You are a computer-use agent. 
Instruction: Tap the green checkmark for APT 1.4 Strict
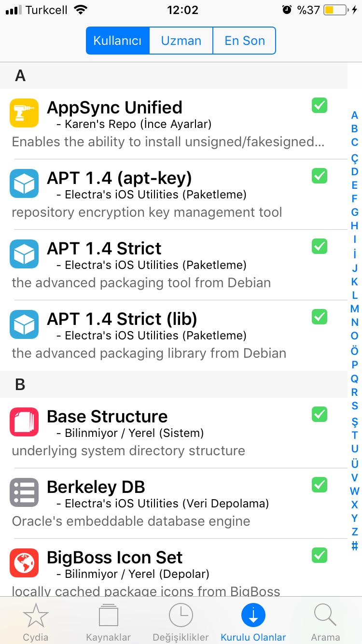pyautogui.click(x=320, y=246)
